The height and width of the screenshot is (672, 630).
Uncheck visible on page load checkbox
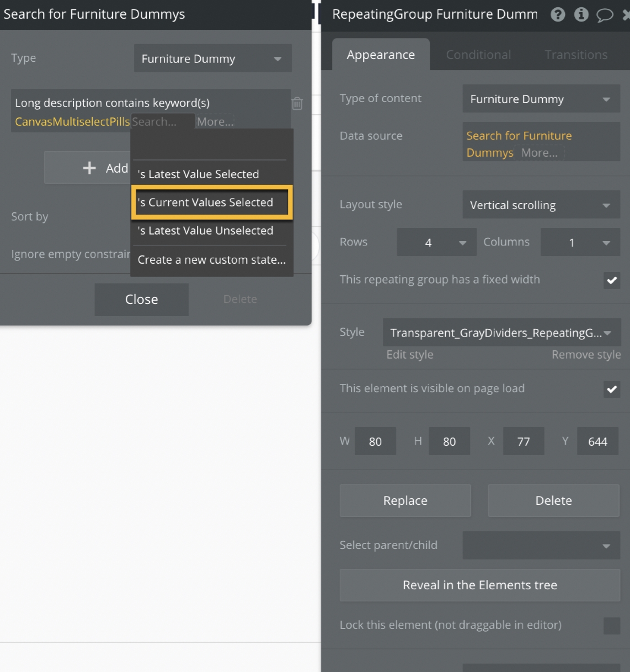(612, 390)
